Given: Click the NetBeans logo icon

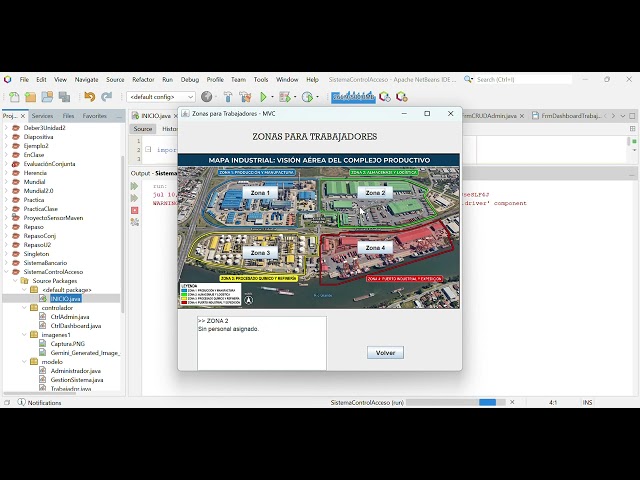Looking at the screenshot, I should pos(8,79).
